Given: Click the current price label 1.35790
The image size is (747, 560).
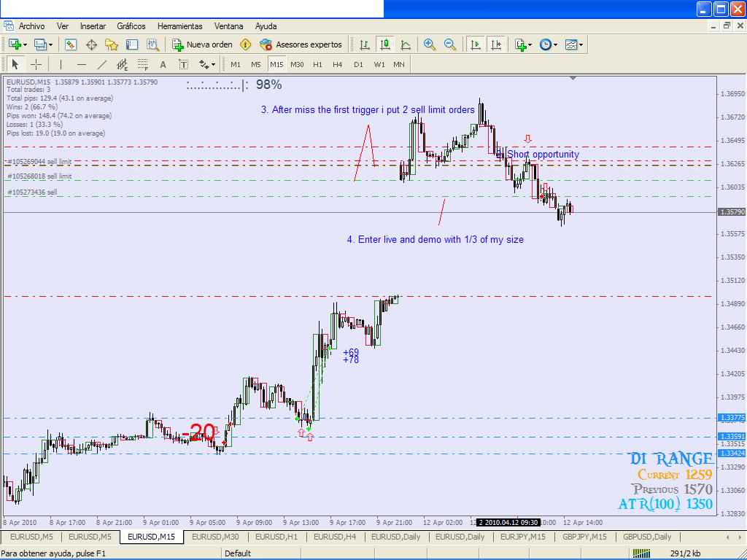Looking at the screenshot, I should click(732, 212).
